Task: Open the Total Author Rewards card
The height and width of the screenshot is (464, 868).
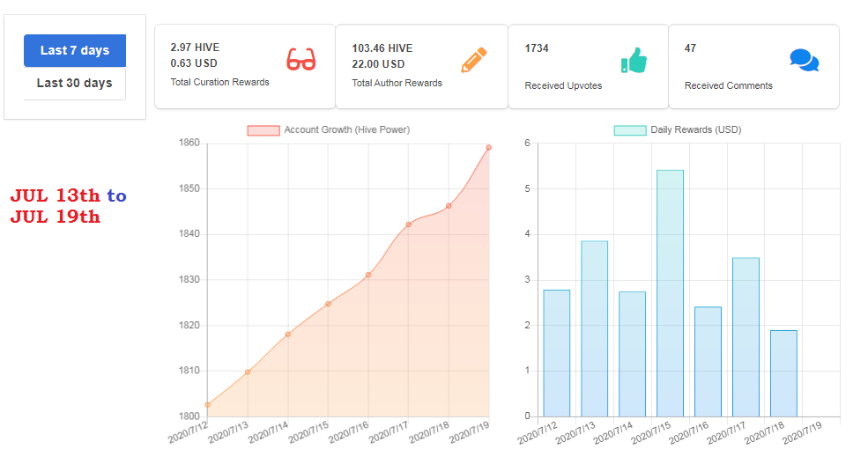Action: tap(421, 66)
